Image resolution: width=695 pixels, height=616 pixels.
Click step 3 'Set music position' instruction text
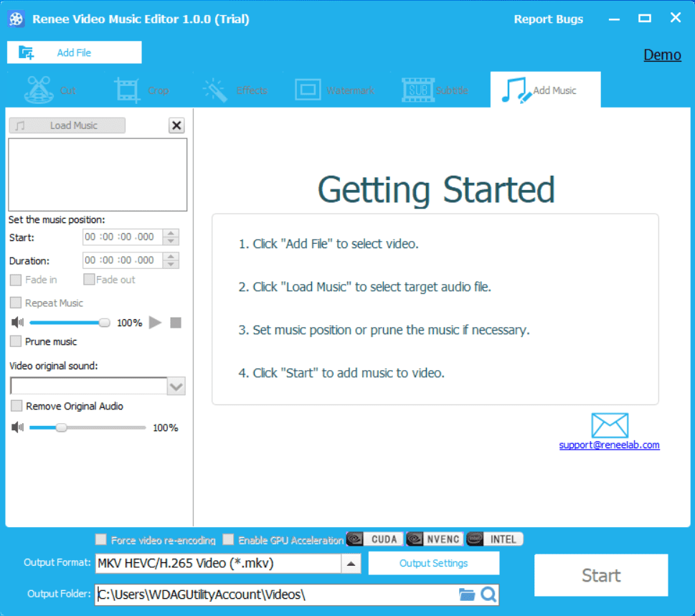click(384, 330)
